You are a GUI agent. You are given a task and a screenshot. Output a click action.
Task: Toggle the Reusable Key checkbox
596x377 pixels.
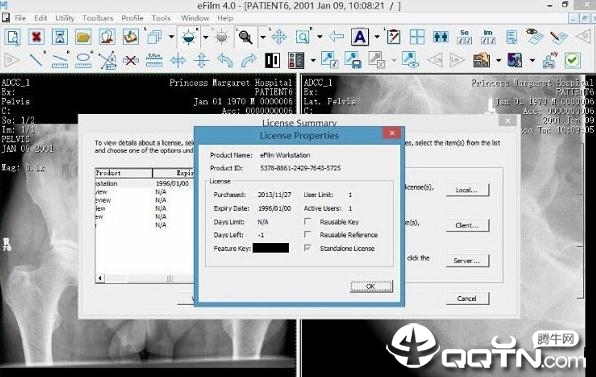(308, 222)
